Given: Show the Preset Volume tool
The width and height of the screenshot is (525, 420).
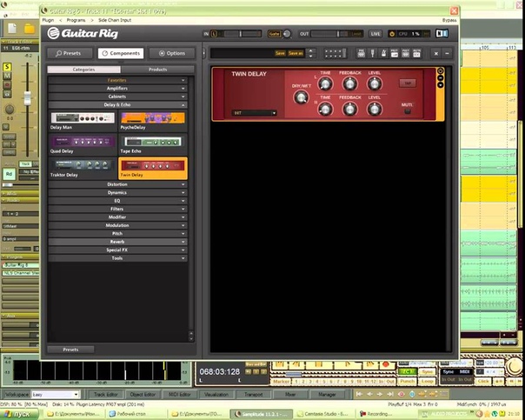Looking at the screenshot, I should [x=395, y=53].
